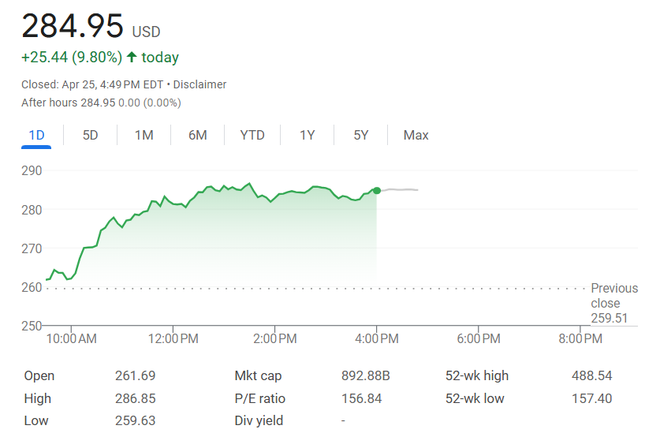This screenshot has width=660, height=433.
Task: Show the 6M chart range
Action: pyautogui.click(x=197, y=135)
